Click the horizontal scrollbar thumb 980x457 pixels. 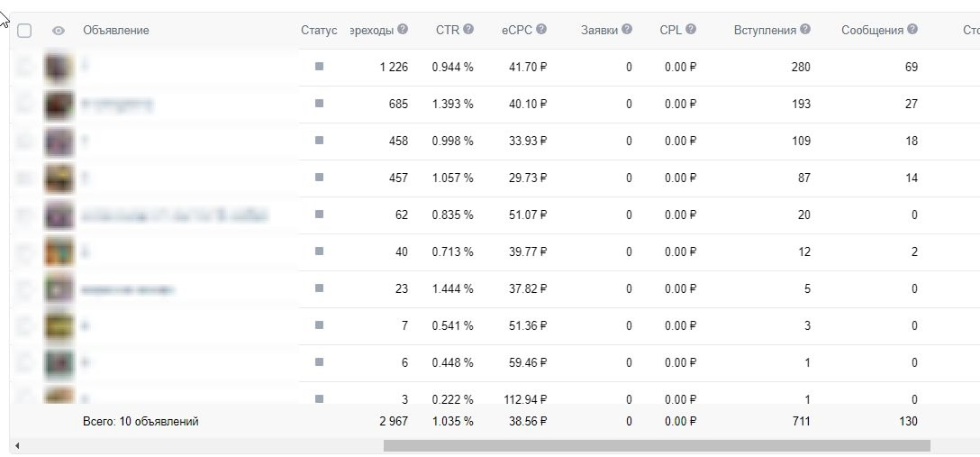point(657,446)
